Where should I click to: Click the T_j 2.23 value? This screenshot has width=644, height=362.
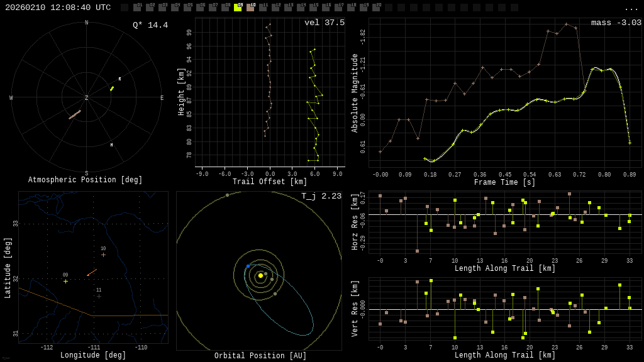321,196
